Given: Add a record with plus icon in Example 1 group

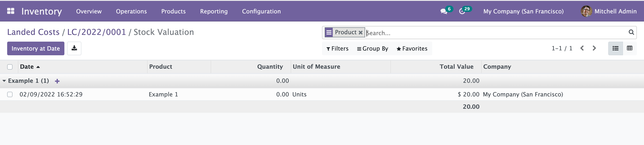Looking at the screenshot, I should (x=57, y=81).
